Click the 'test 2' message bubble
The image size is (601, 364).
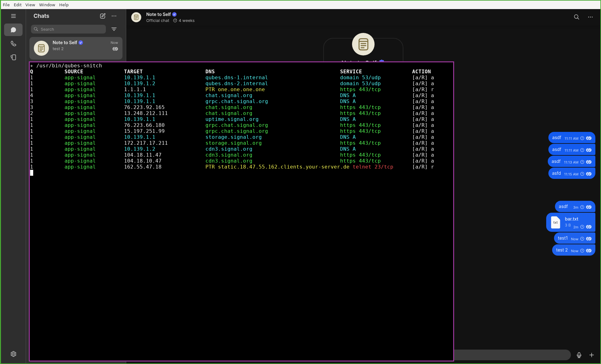573,250
